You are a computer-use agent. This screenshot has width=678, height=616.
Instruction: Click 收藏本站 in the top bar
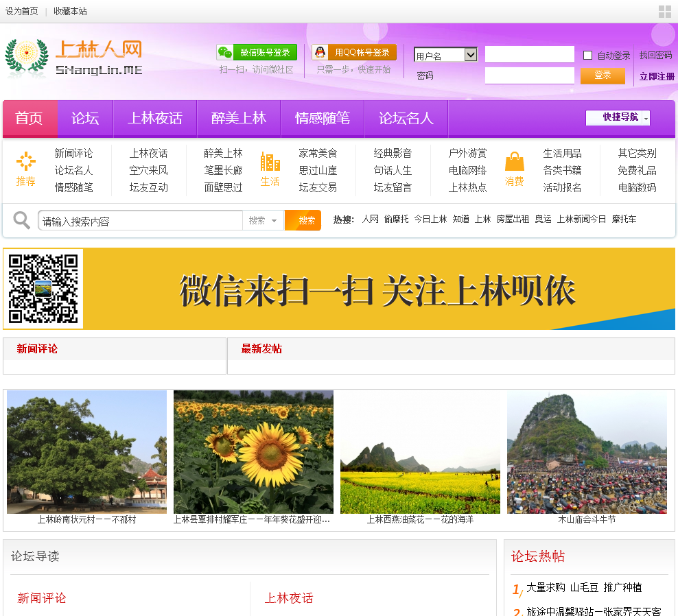point(70,11)
